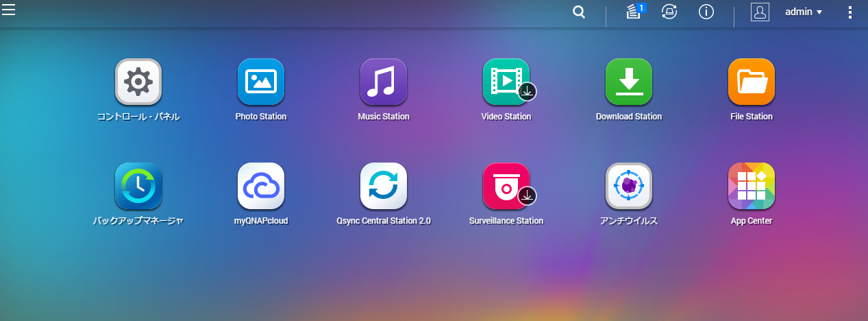Open myQNAPcloud app icon

[x=261, y=187]
